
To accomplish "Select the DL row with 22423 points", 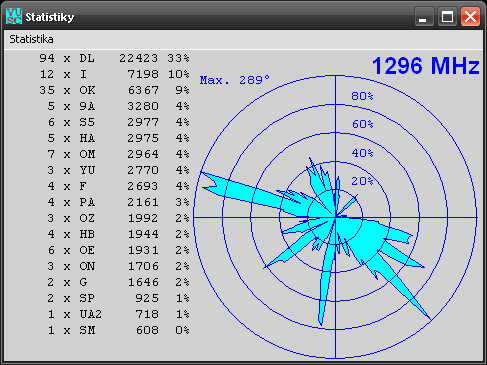I will click(114, 58).
